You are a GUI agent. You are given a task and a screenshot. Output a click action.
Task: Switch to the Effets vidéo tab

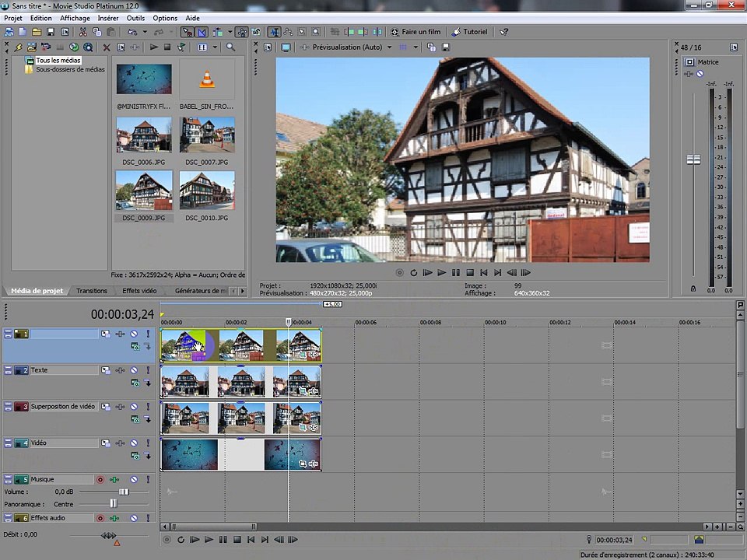pyautogui.click(x=139, y=291)
